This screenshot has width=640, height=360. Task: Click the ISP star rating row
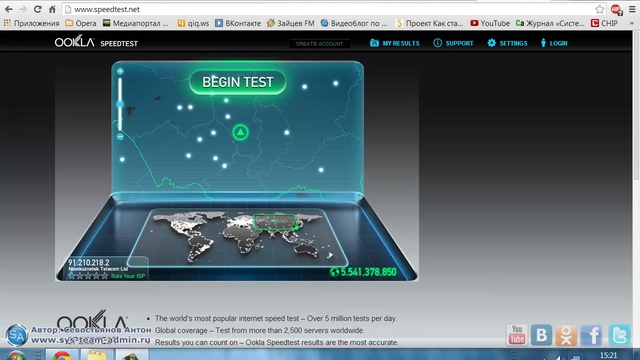pyautogui.click(x=88, y=276)
